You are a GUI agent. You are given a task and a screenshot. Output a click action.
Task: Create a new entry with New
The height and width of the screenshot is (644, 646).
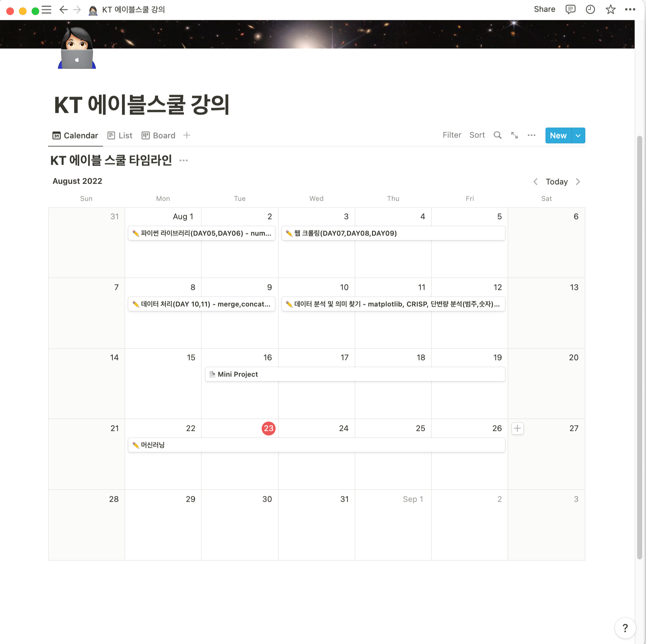point(558,136)
